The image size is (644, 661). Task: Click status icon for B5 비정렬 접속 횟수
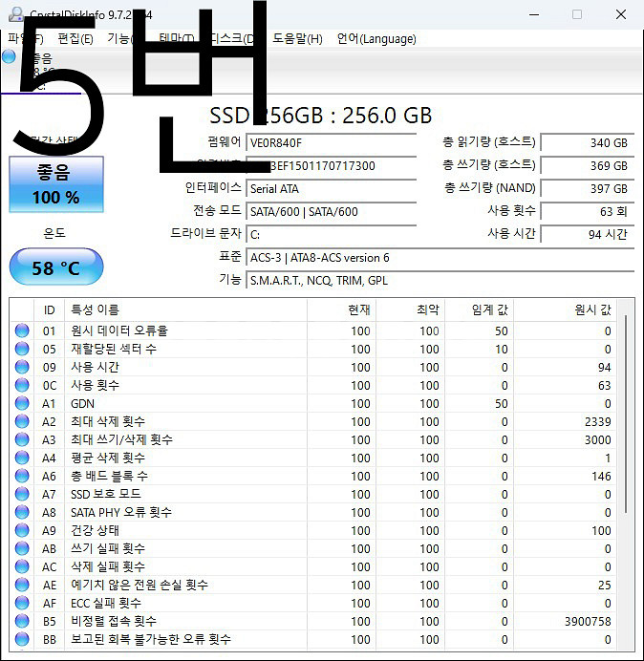pyautogui.click(x=22, y=621)
